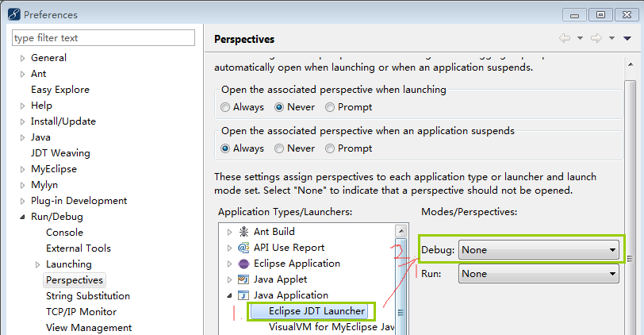Expand the Ant preferences node
This screenshot has height=335, width=644.
pos(22,75)
